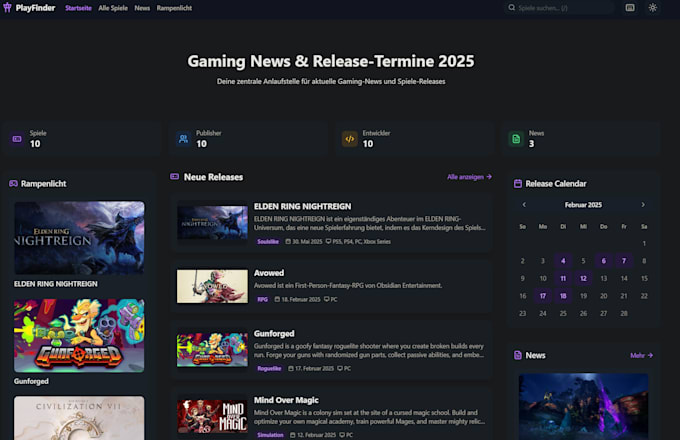Focus the Spiele suchen search field

(559, 7)
